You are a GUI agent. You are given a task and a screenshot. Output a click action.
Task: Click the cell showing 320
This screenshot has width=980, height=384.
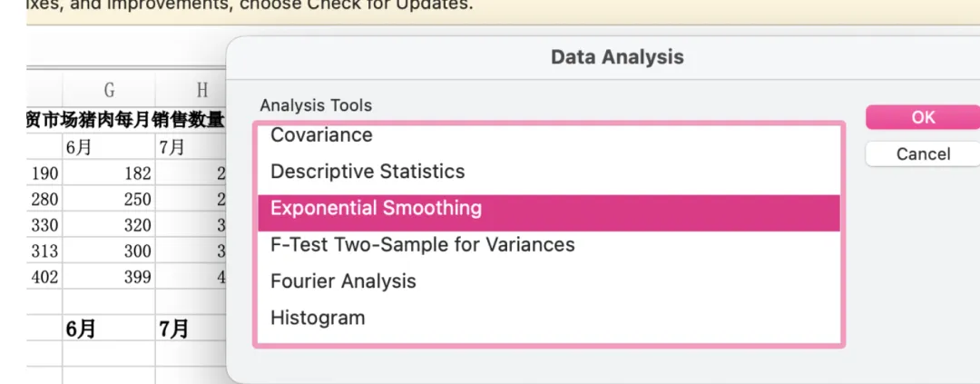tap(109, 226)
